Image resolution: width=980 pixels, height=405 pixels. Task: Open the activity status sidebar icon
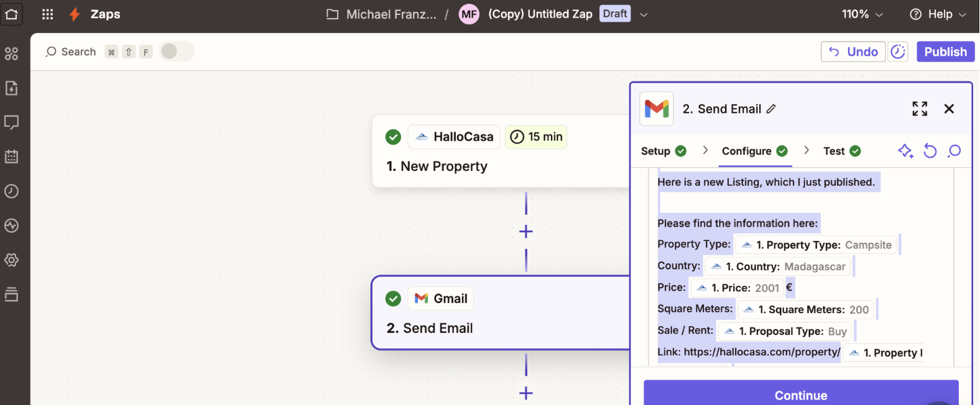(x=12, y=225)
